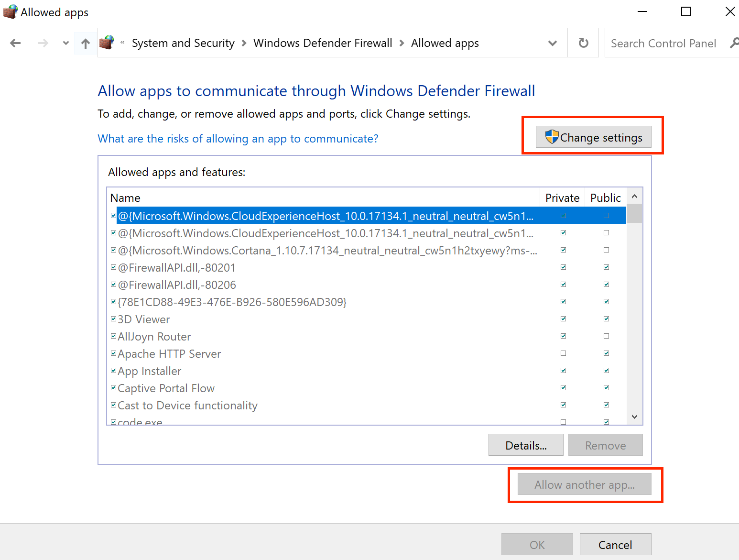Go back with the back arrow
This screenshot has width=739, height=560.
coord(15,43)
